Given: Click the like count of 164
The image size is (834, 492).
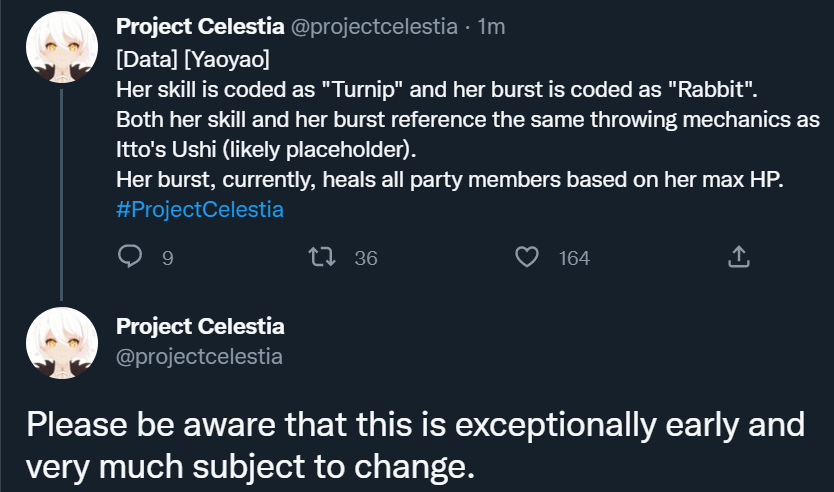Looking at the screenshot, I should (x=574, y=258).
